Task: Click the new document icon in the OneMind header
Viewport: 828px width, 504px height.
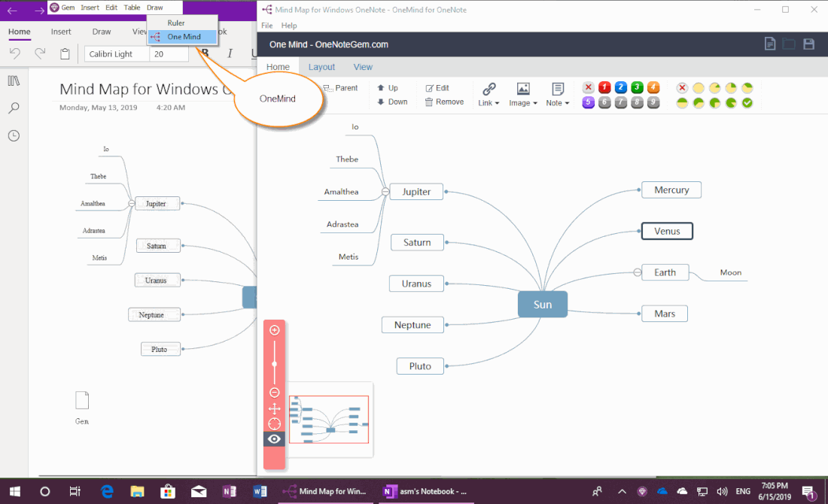Action: pyautogui.click(x=770, y=44)
